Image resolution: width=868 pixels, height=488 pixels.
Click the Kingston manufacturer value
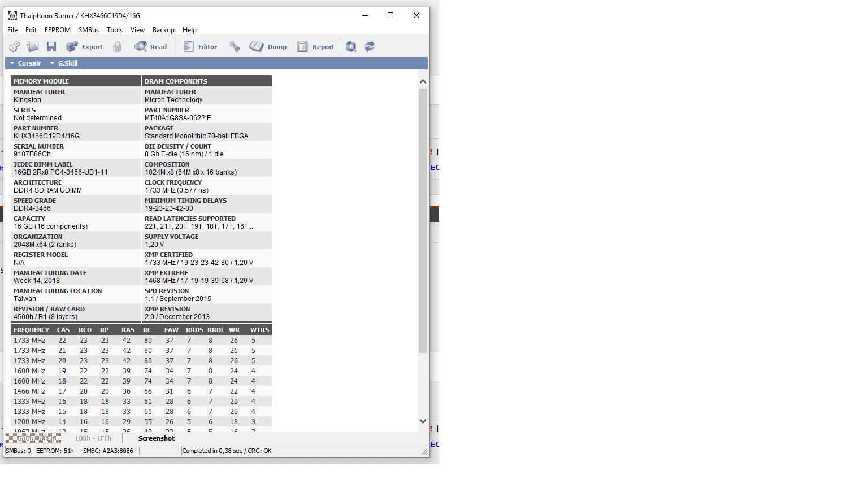[27, 100]
